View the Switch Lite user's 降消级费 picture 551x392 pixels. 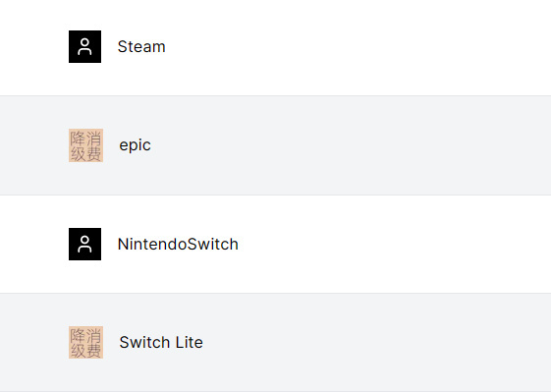[x=85, y=343]
